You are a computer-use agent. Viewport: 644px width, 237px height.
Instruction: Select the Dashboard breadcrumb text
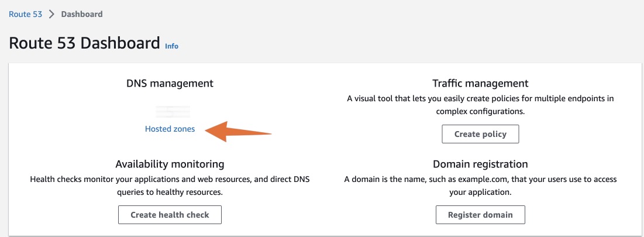82,14
